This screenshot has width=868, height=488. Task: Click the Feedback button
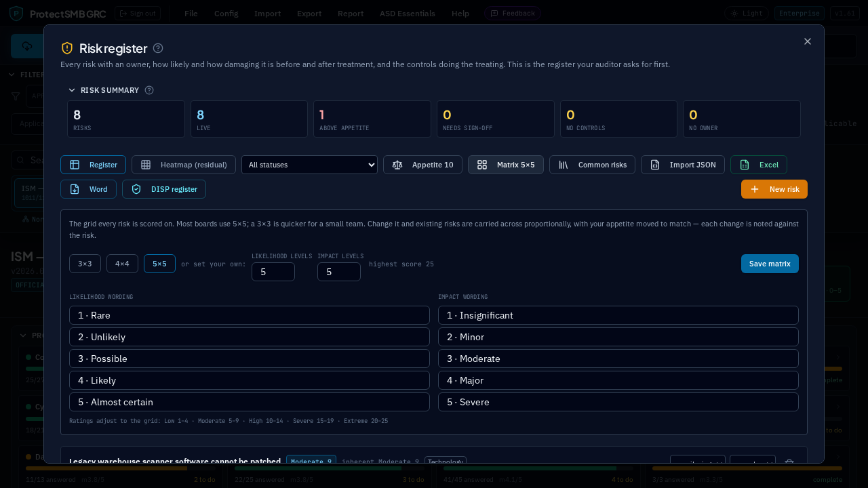tap(513, 14)
